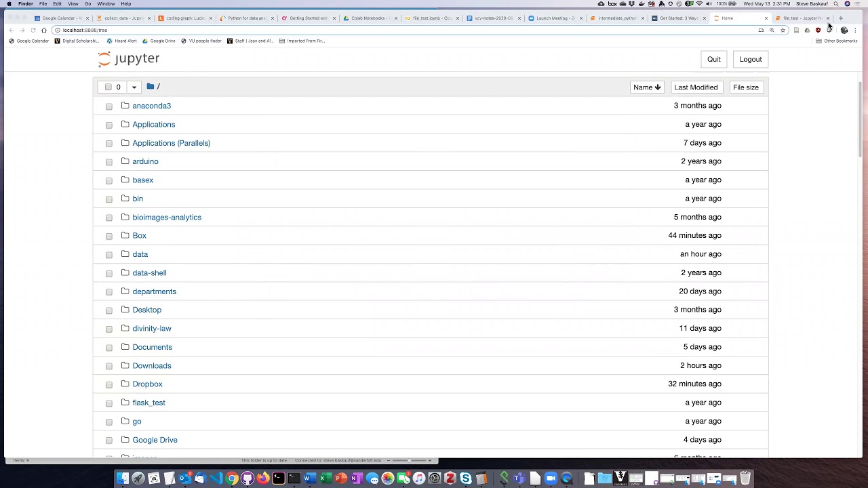The width and height of the screenshot is (868, 488).
Task: Open Google Chrome from the dock
Action: click(231, 479)
